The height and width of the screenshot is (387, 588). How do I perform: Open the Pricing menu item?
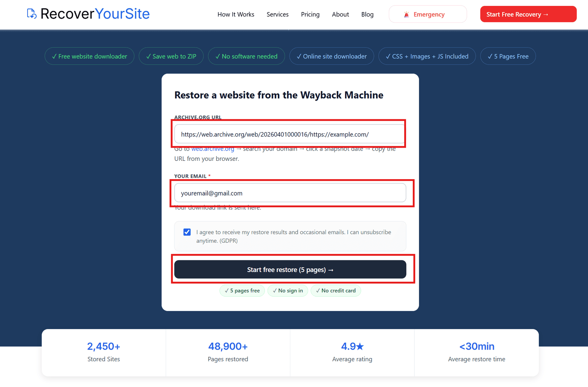310,14
